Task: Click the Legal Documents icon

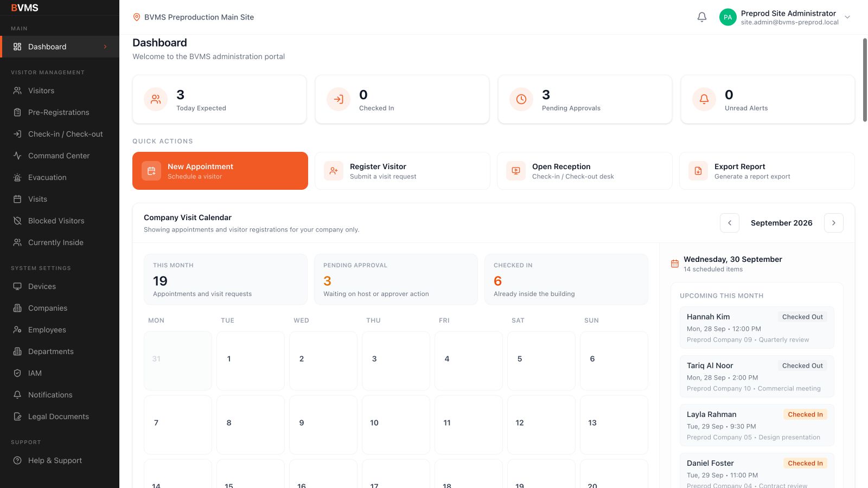Action: click(17, 416)
